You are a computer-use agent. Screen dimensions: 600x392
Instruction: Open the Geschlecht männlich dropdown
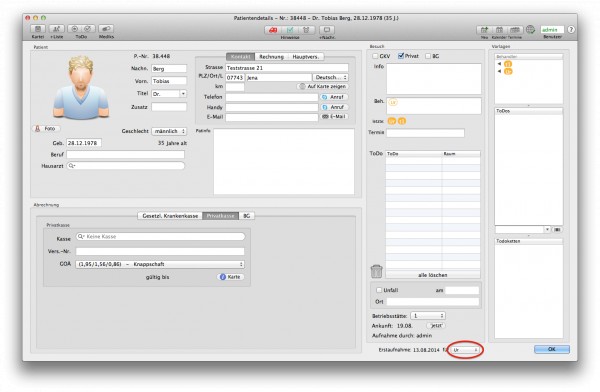[169, 131]
